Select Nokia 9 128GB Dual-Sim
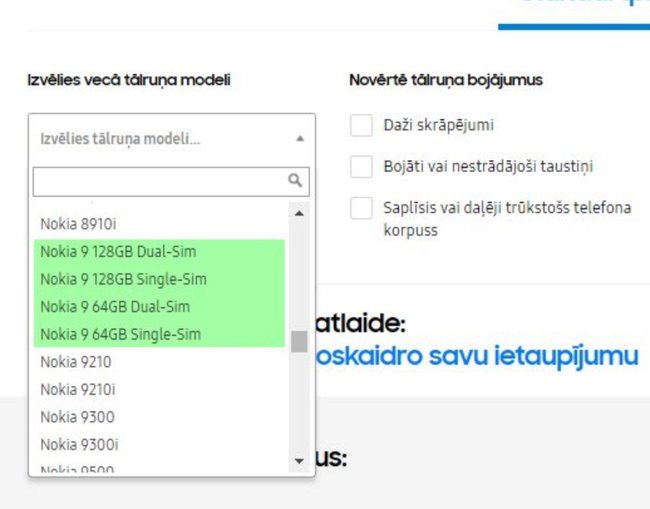 click(x=160, y=252)
